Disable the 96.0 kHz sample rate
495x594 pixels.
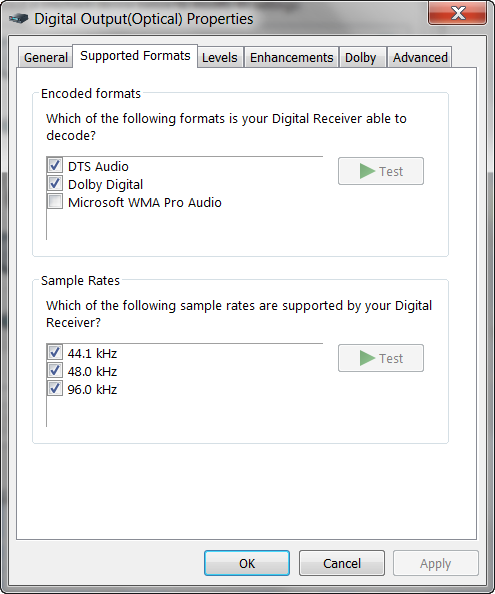(x=55, y=388)
